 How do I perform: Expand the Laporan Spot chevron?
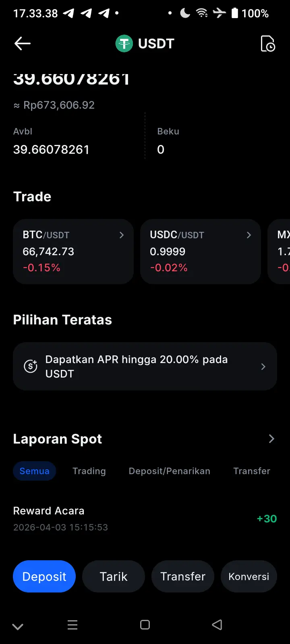click(271, 439)
